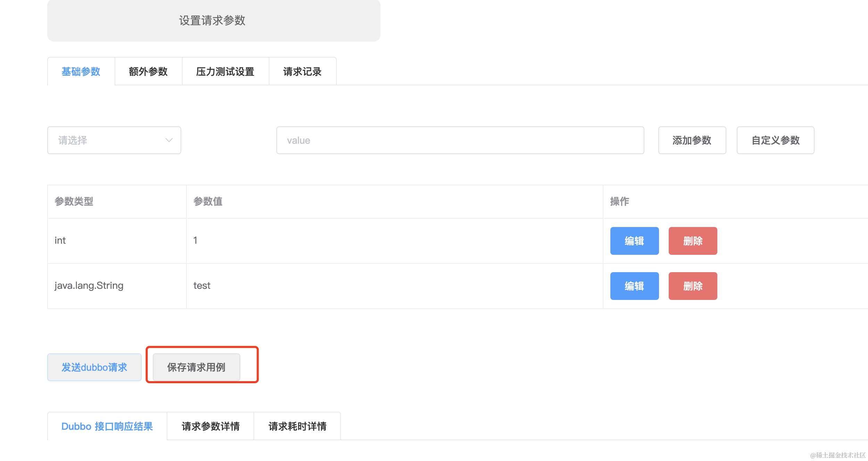
Task: Select the 请求记录 tab
Action: pos(302,72)
